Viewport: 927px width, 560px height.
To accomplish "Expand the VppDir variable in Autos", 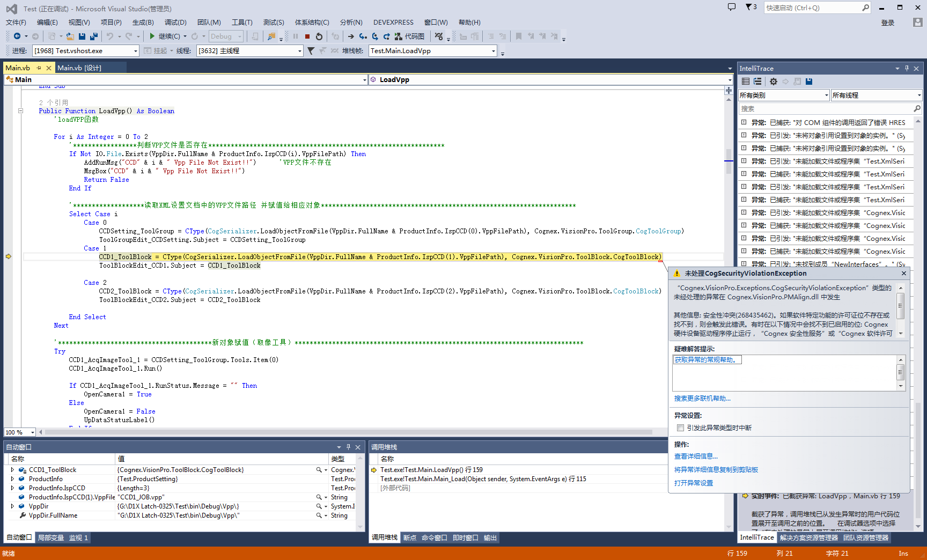I will [12, 506].
